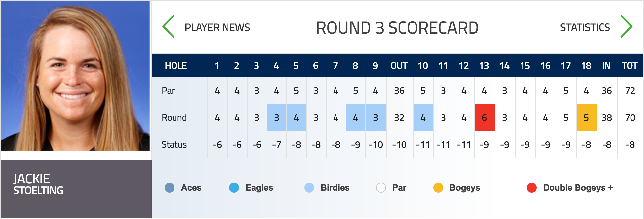Click the OUT column header
This screenshot has height=219, width=644.
click(x=399, y=66)
